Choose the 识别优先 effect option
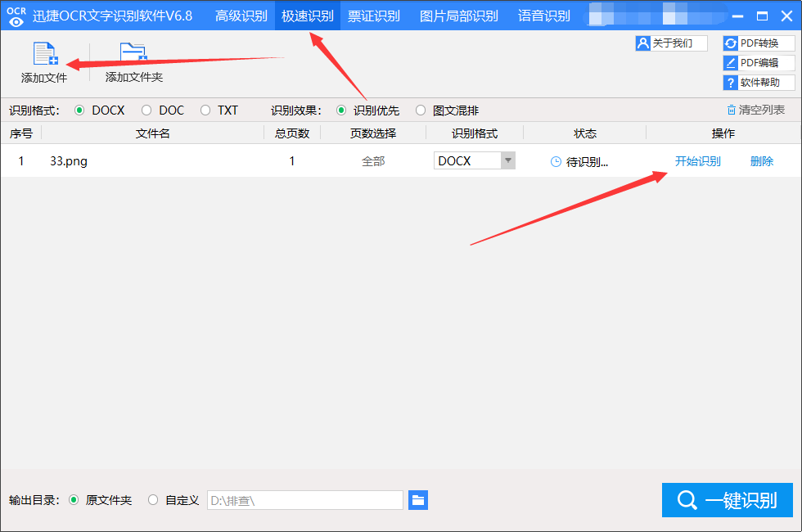The width and height of the screenshot is (802, 532). point(341,110)
